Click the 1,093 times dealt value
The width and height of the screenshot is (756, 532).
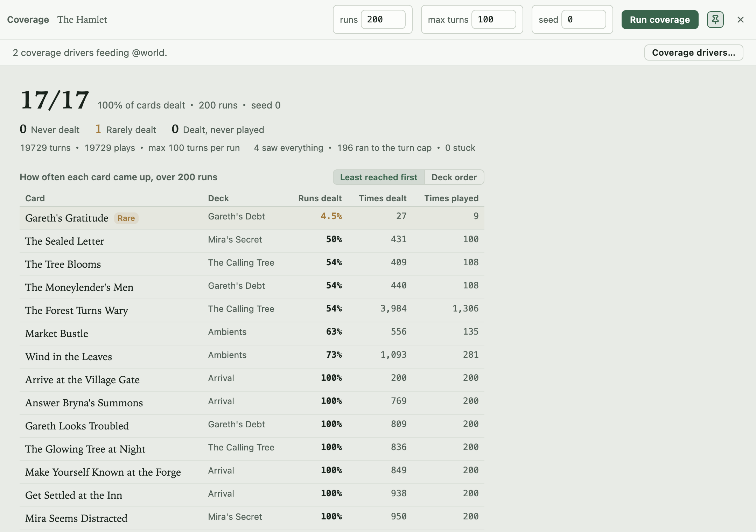point(393,355)
